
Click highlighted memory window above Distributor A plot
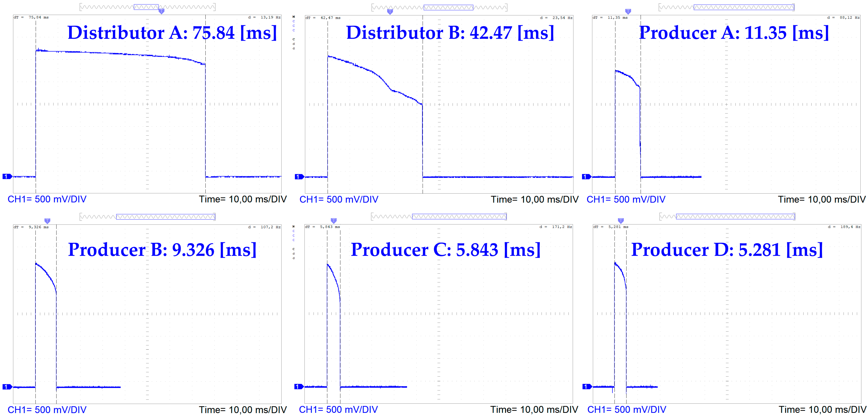coord(146,7)
